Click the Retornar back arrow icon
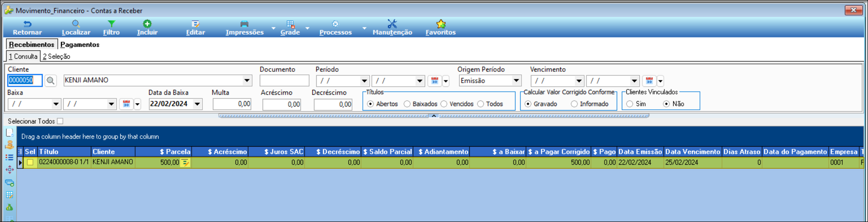This screenshot has width=868, height=222. [x=27, y=24]
